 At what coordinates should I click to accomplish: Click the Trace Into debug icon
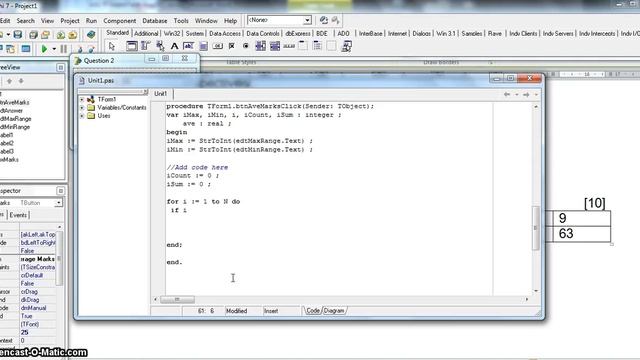pos(80,49)
